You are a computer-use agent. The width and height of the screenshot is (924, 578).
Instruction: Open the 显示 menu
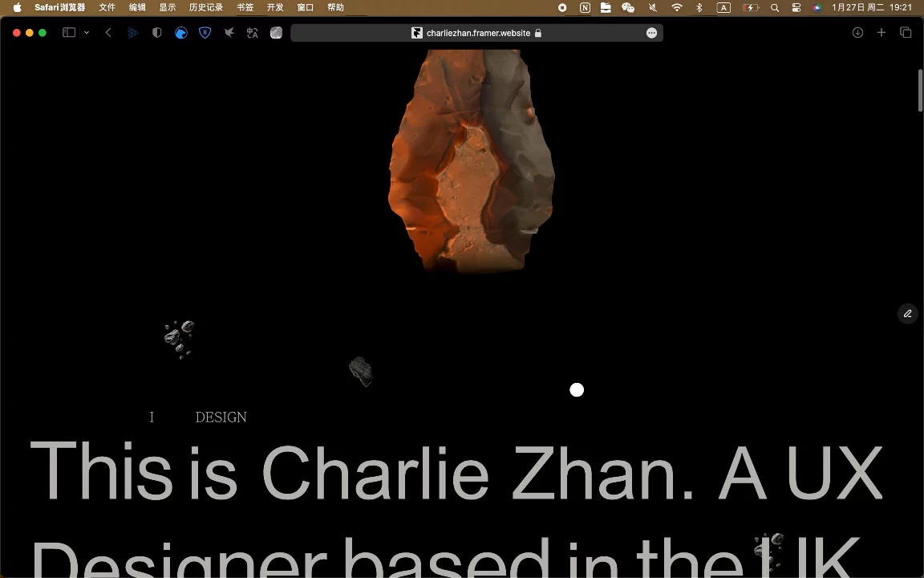pyautogui.click(x=168, y=8)
